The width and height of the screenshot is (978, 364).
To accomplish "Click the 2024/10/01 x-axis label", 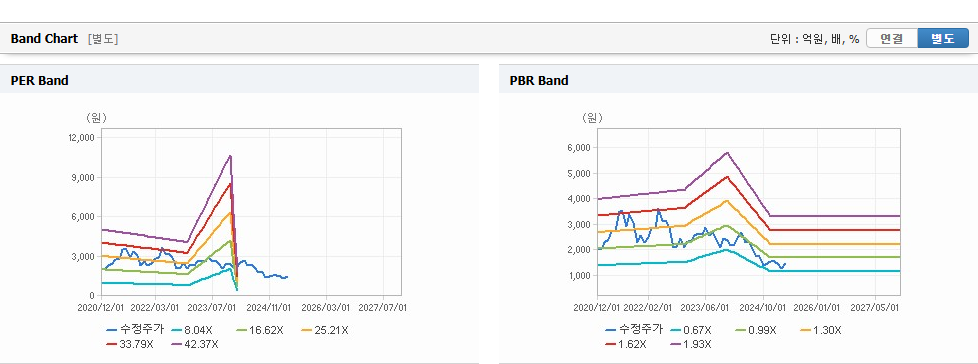I will 764,307.
